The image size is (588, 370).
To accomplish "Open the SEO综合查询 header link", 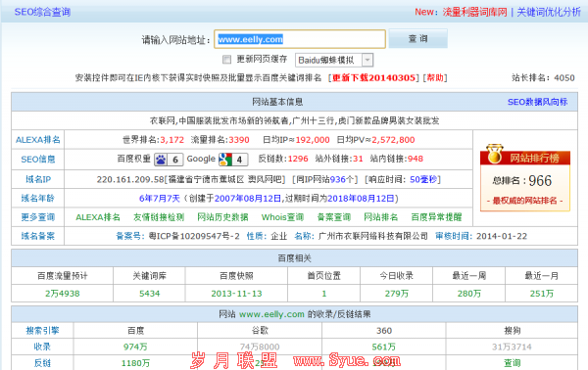I will pyautogui.click(x=42, y=12).
